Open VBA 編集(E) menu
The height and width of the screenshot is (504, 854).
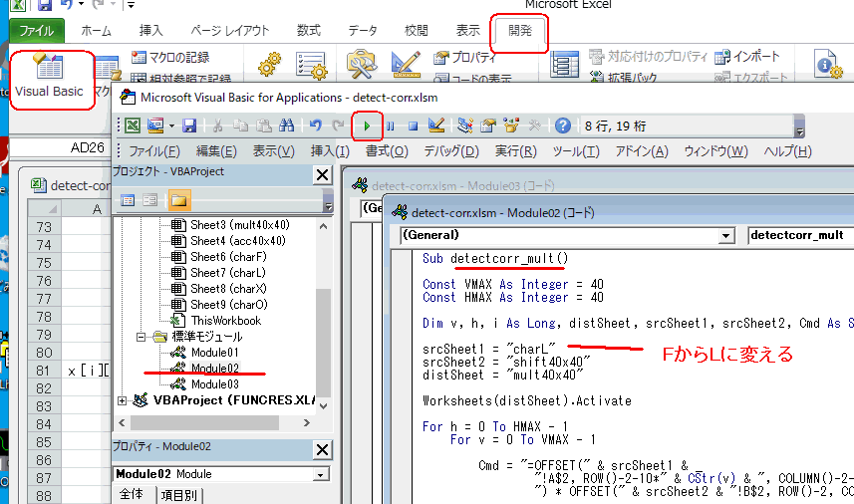pos(216,150)
